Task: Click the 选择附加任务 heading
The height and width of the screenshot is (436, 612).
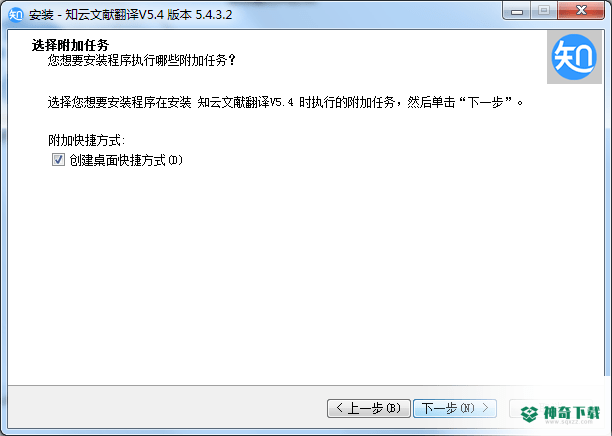Action: [70, 45]
